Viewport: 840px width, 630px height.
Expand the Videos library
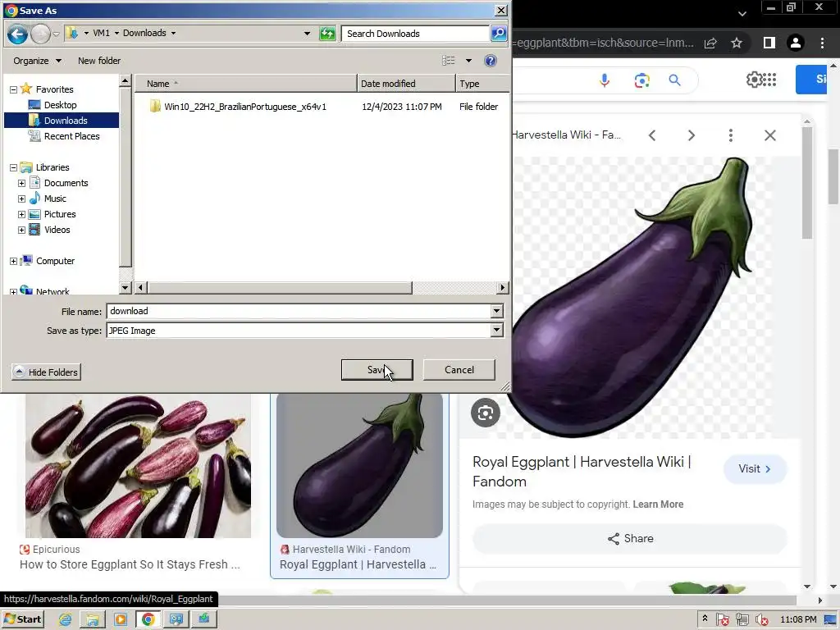click(21, 230)
